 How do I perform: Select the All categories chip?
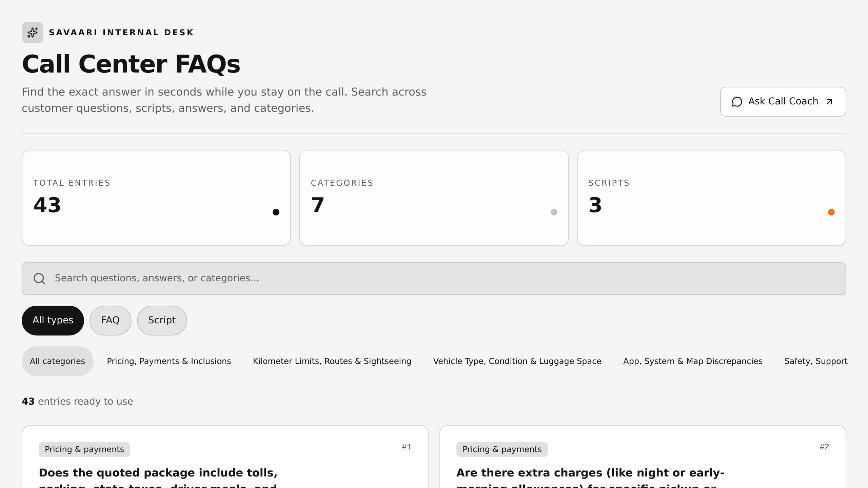tap(58, 361)
